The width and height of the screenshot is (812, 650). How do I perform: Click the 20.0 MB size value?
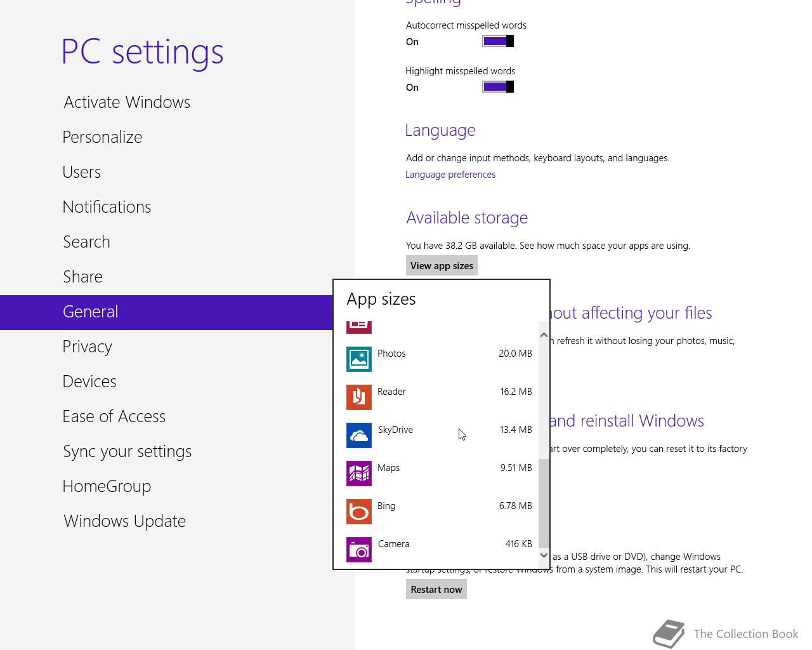515,354
